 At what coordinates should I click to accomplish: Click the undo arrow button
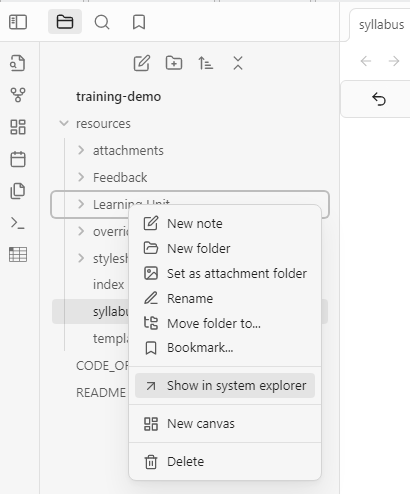click(x=379, y=99)
